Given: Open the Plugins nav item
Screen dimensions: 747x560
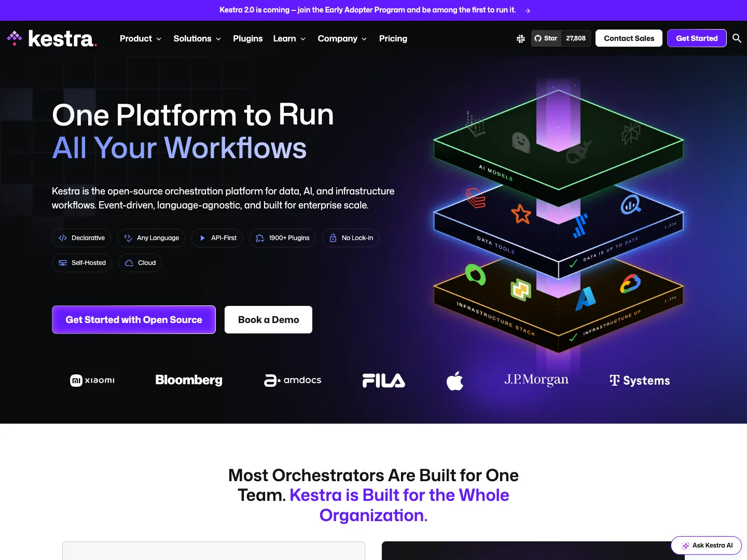Looking at the screenshot, I should pyautogui.click(x=248, y=38).
